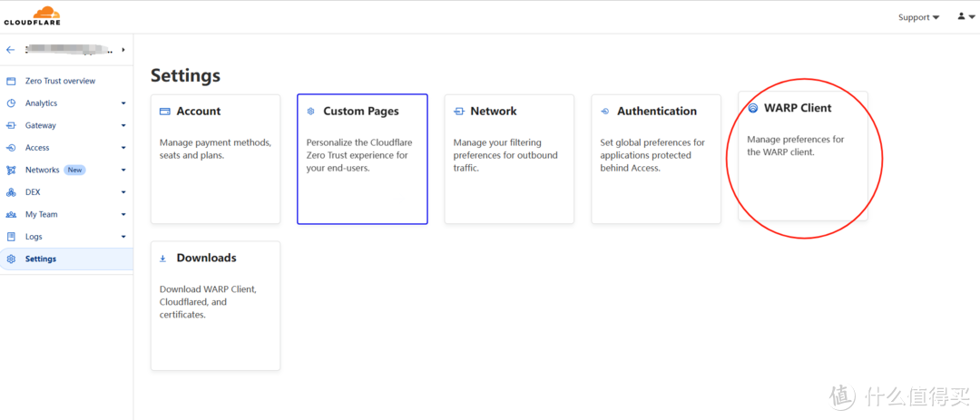
Task: Select DEX in the sidebar
Action: pyautogui.click(x=33, y=192)
